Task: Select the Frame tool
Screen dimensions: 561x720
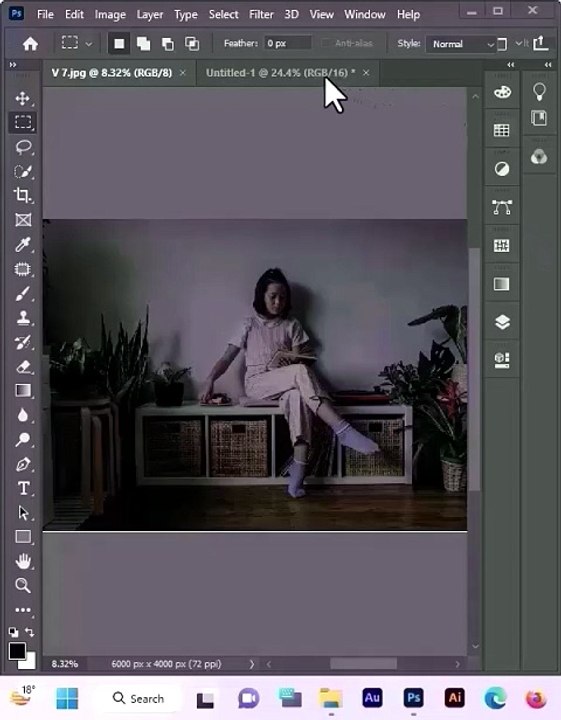Action: [23, 220]
